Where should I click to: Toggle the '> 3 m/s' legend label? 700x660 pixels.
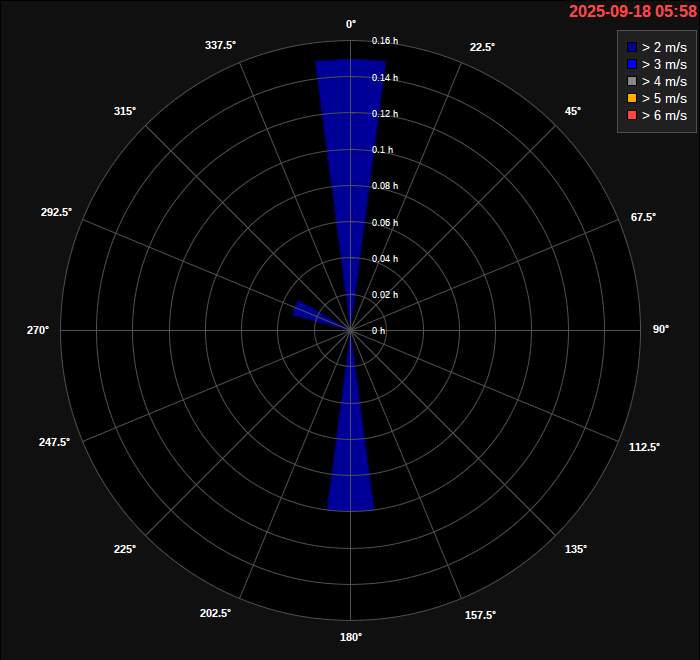[664, 64]
